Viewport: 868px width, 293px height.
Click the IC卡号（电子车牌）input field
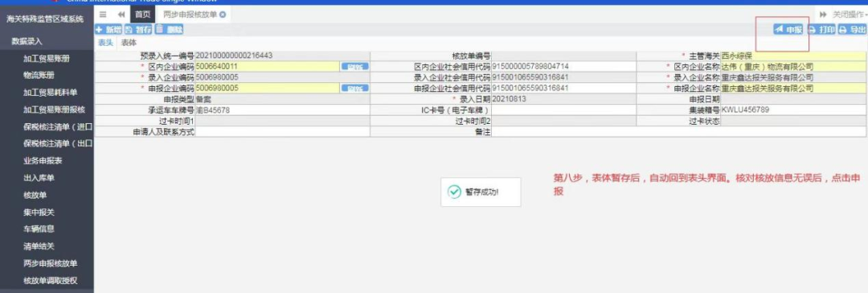click(x=563, y=109)
